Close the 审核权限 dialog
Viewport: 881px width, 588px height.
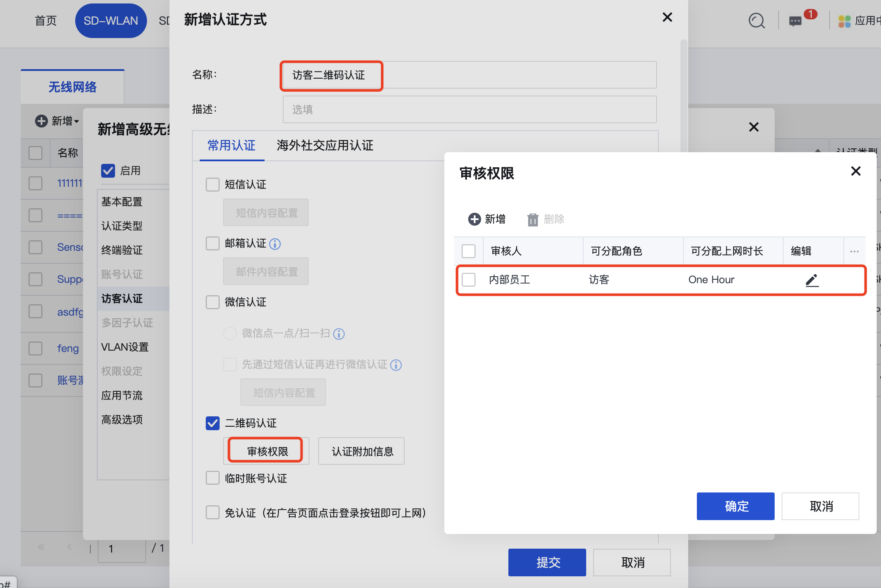pyautogui.click(x=855, y=171)
